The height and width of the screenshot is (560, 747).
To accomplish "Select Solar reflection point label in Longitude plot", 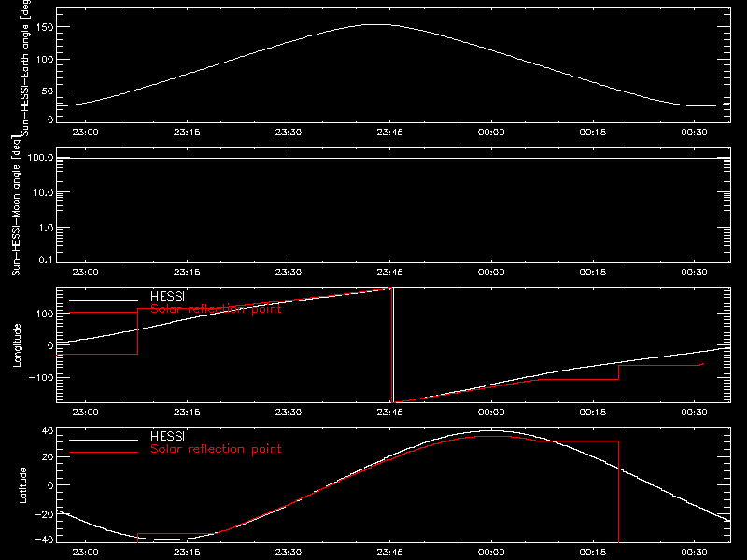I will (x=216, y=309).
